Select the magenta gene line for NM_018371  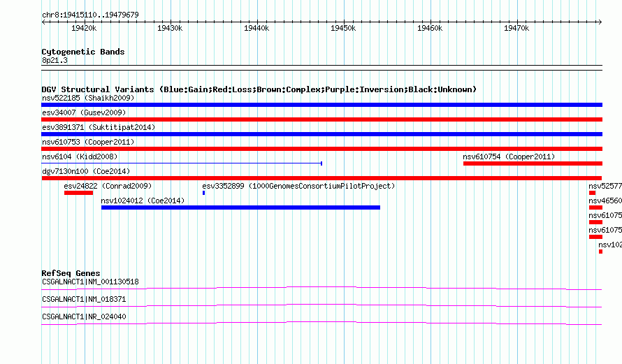321,305
